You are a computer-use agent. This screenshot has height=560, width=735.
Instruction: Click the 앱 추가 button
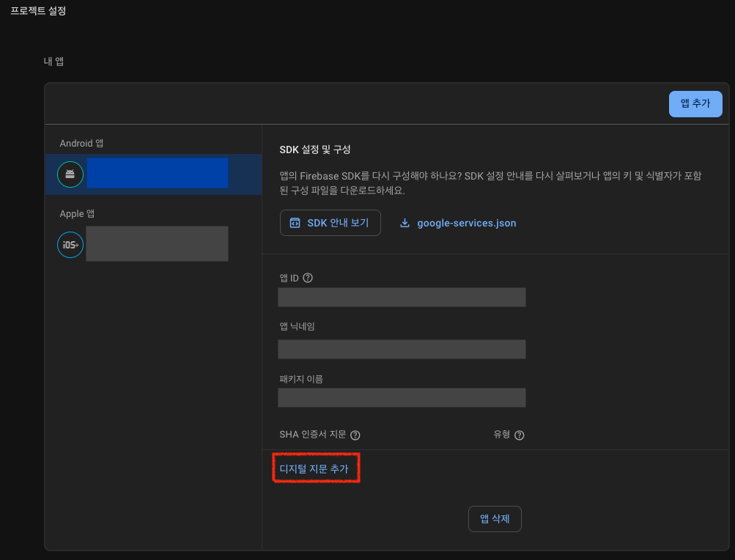click(695, 103)
